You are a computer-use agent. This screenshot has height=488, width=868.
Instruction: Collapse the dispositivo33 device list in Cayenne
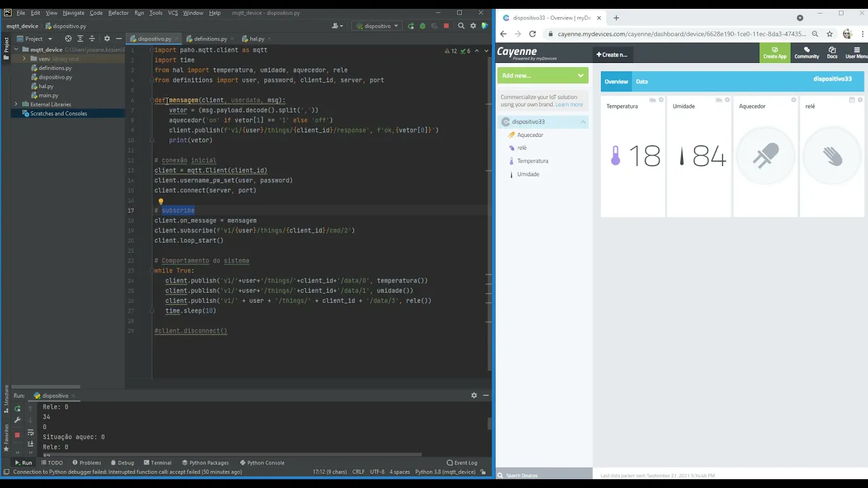[583, 122]
